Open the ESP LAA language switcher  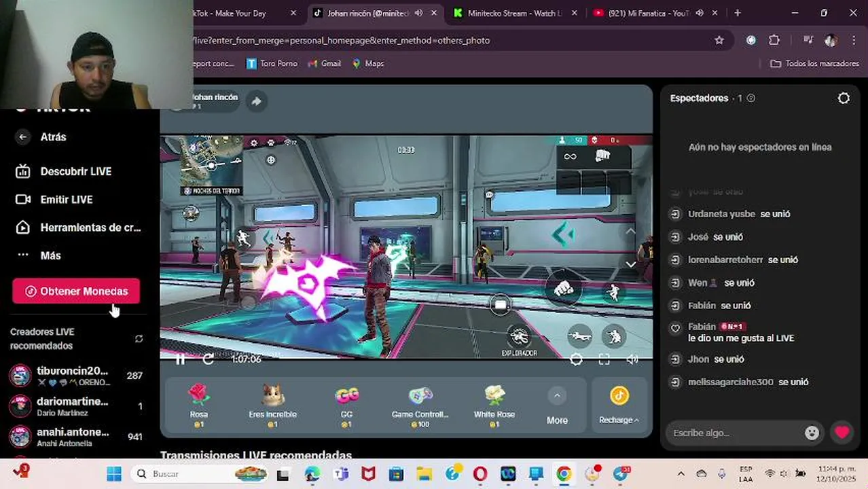[x=746, y=474]
